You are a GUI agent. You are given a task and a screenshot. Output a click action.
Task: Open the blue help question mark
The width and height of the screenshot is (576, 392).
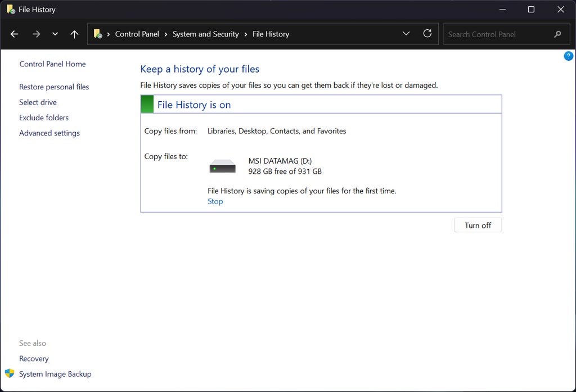pos(568,56)
